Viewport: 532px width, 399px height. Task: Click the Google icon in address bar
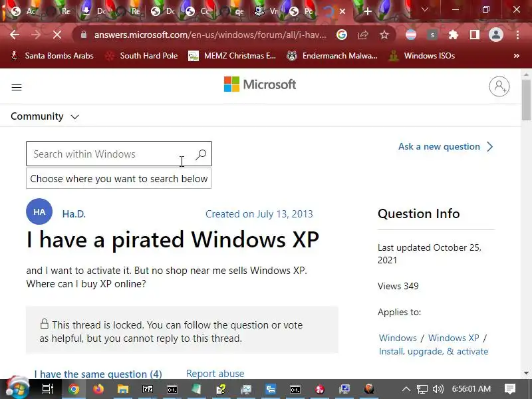point(342,35)
